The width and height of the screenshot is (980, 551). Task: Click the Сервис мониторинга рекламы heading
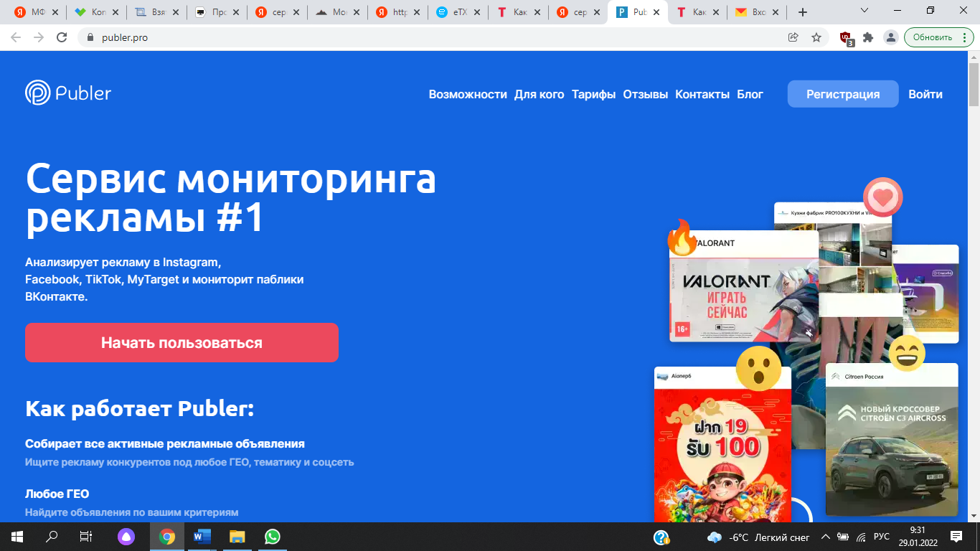coord(231,199)
